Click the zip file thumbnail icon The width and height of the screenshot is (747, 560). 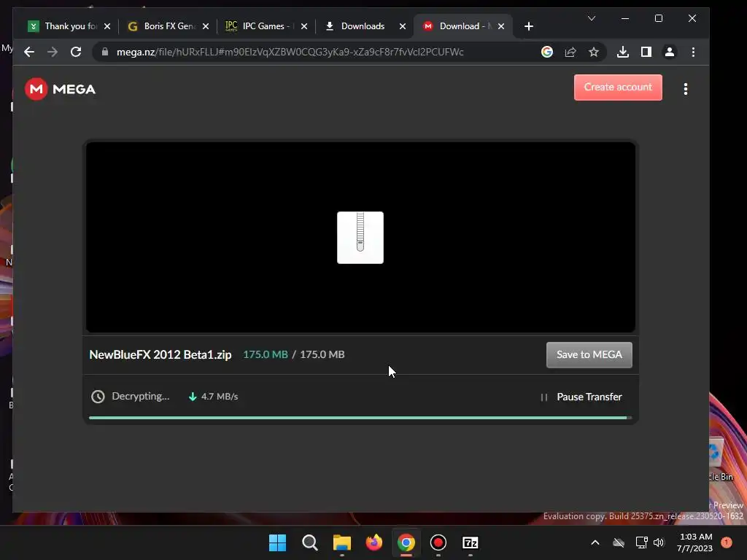pos(360,238)
